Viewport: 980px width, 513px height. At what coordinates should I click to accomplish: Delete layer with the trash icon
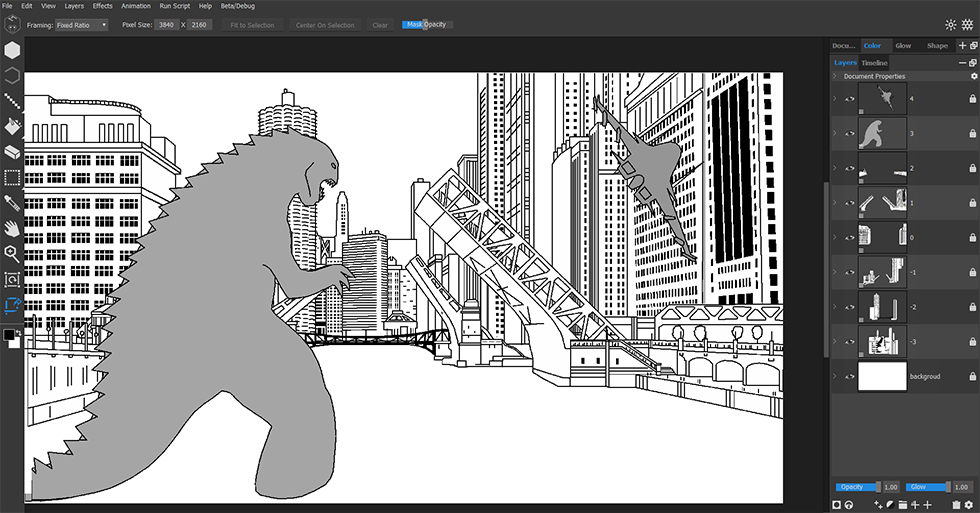click(956, 505)
